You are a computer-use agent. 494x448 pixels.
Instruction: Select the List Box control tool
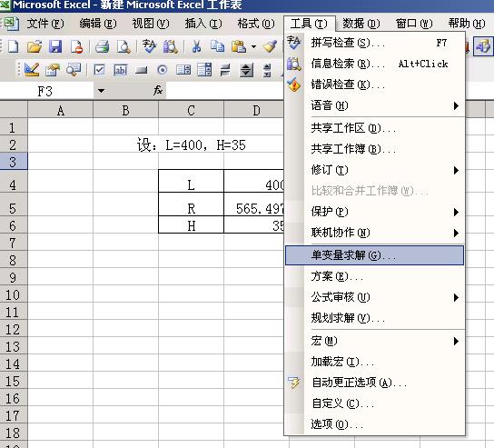183,70
